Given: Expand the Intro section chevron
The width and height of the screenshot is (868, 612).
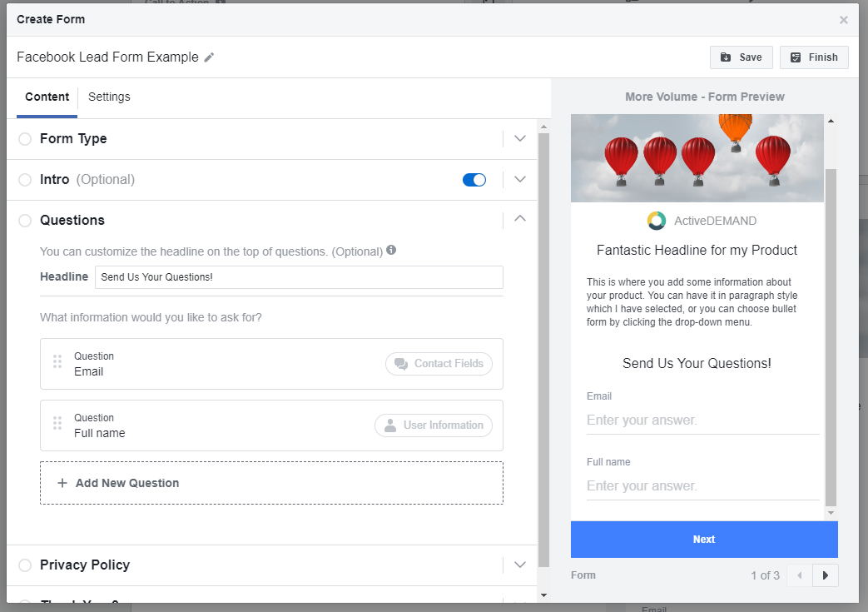Looking at the screenshot, I should coord(520,180).
